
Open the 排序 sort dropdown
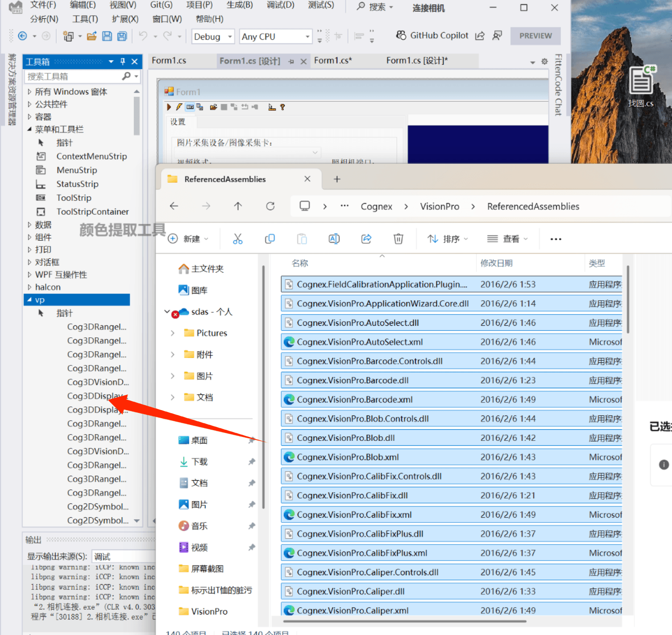[448, 239]
